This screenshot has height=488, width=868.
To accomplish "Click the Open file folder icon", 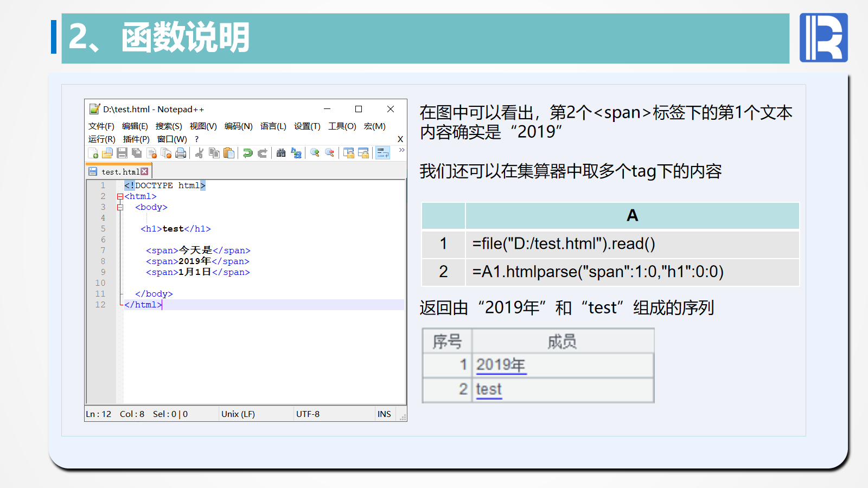I will pyautogui.click(x=107, y=153).
